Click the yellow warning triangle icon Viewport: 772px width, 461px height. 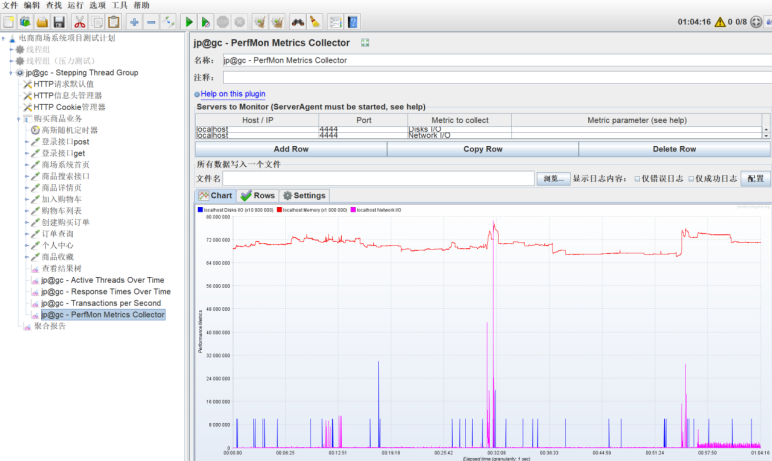point(720,22)
